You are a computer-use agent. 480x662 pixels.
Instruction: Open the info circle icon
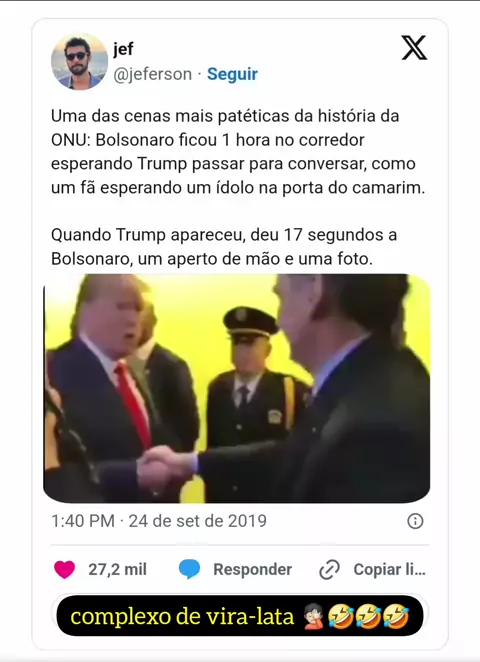pyautogui.click(x=415, y=521)
